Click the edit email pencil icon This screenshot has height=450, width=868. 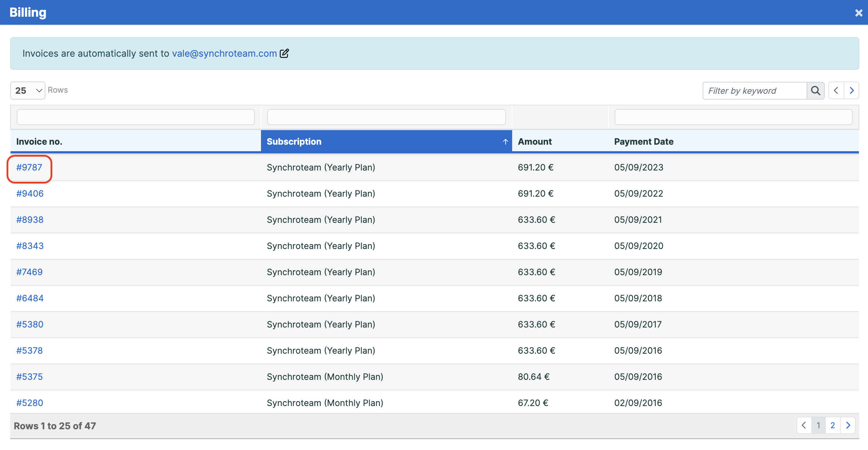point(284,53)
